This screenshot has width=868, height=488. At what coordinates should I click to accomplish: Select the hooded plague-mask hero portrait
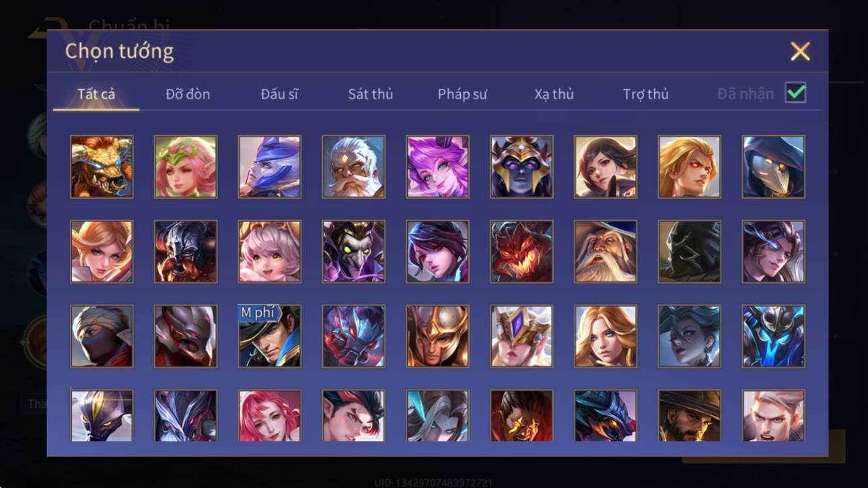(x=773, y=167)
